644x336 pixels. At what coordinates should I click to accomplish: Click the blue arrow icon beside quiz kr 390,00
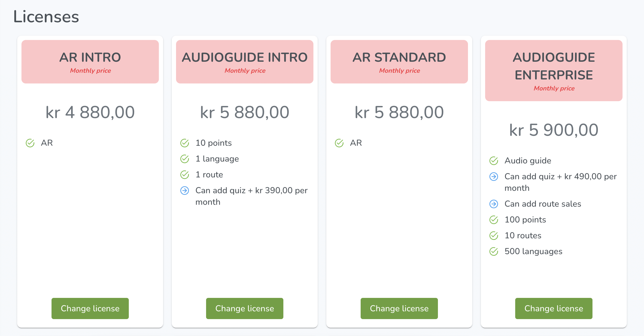[x=185, y=191]
